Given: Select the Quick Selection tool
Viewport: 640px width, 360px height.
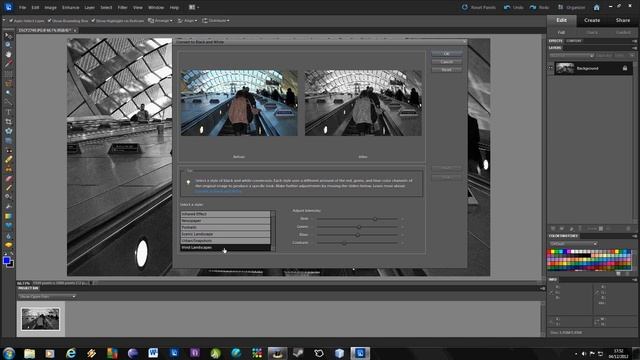Looking at the screenshot, I should pyautogui.click(x=8, y=102).
